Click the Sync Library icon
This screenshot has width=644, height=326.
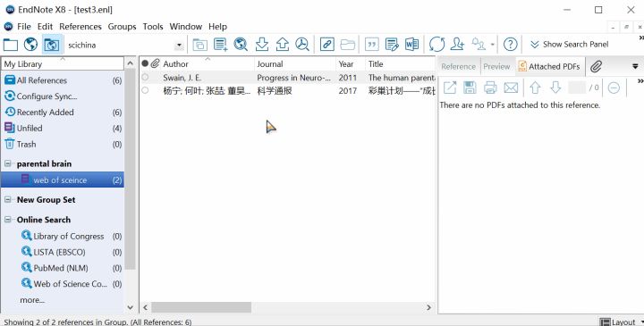[x=436, y=45]
